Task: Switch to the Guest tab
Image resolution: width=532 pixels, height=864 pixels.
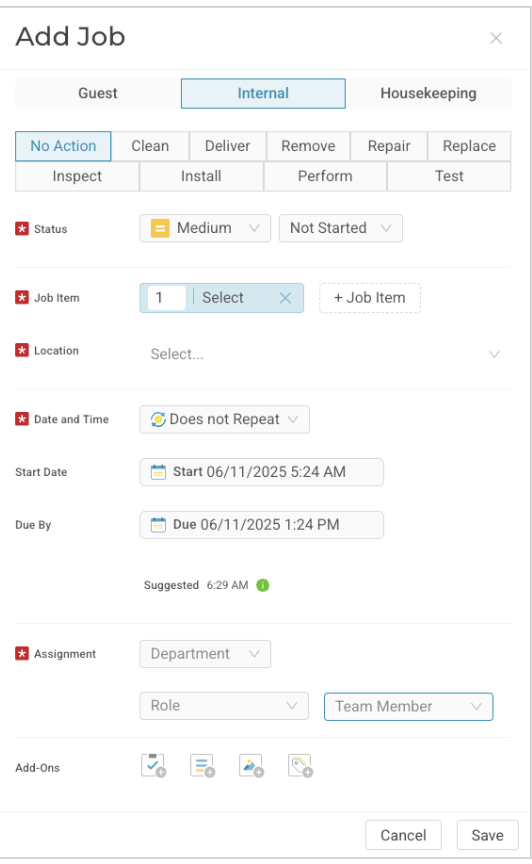Action: coord(98,93)
